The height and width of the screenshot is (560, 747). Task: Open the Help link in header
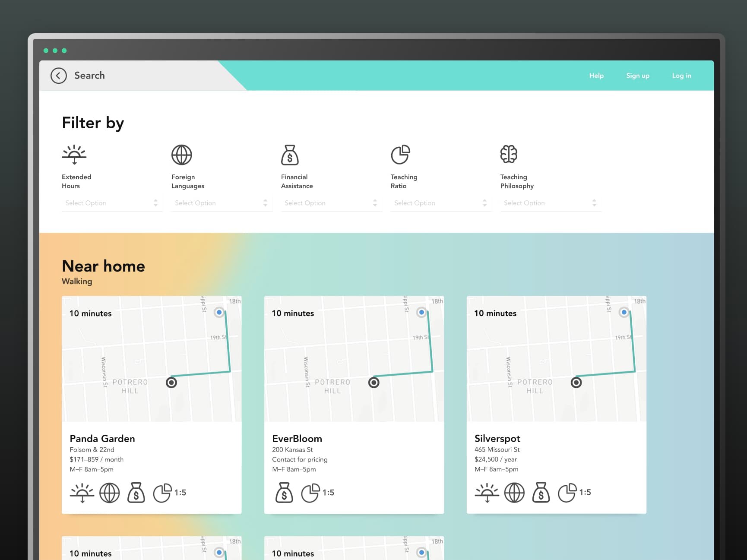[x=597, y=76]
